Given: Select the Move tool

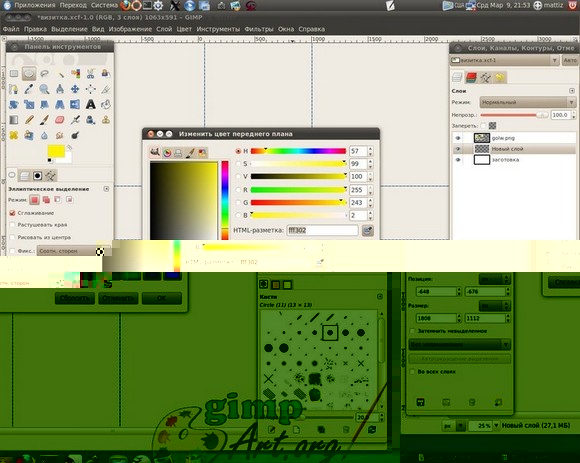Looking at the screenshot, I should pyautogui.click(x=75, y=89).
